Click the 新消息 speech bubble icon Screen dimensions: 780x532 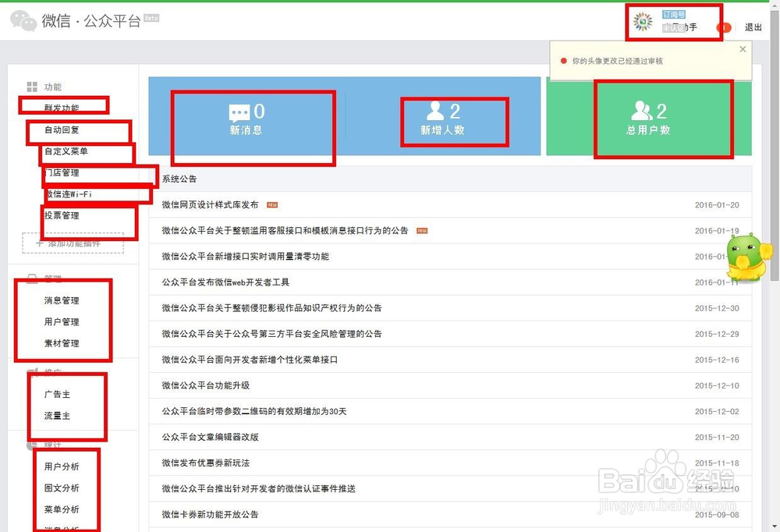coord(239,113)
